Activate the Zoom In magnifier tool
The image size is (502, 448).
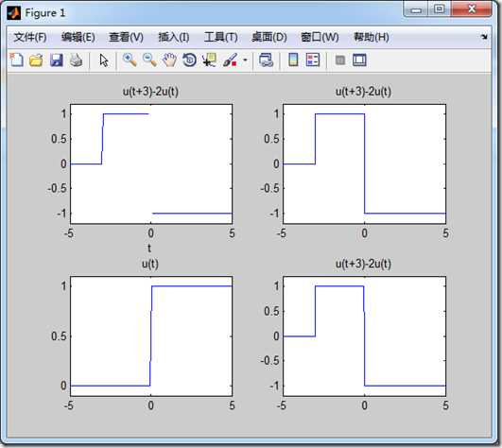[x=130, y=60]
